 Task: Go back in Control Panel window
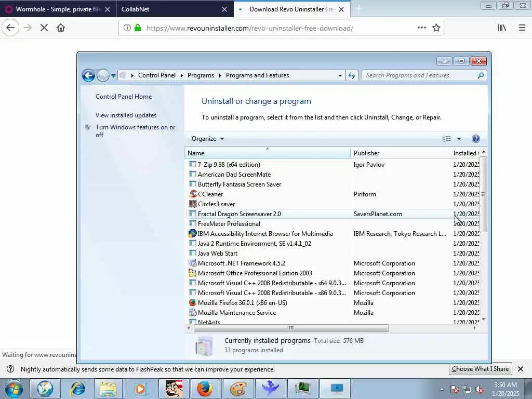pos(88,75)
